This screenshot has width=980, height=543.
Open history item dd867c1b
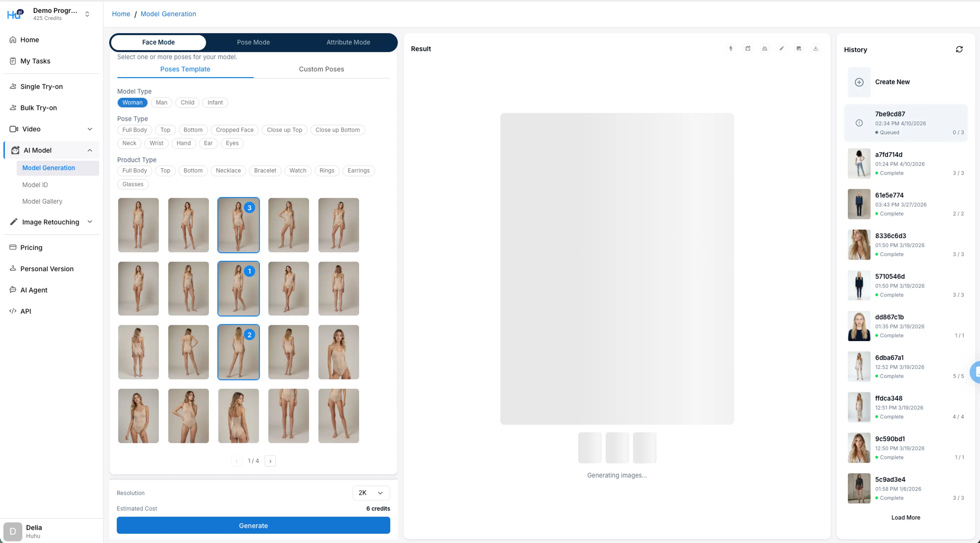(x=905, y=326)
